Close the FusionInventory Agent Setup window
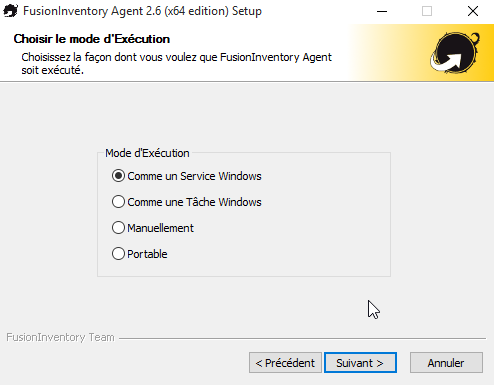Viewport: 494px width, 385px height. click(x=473, y=11)
